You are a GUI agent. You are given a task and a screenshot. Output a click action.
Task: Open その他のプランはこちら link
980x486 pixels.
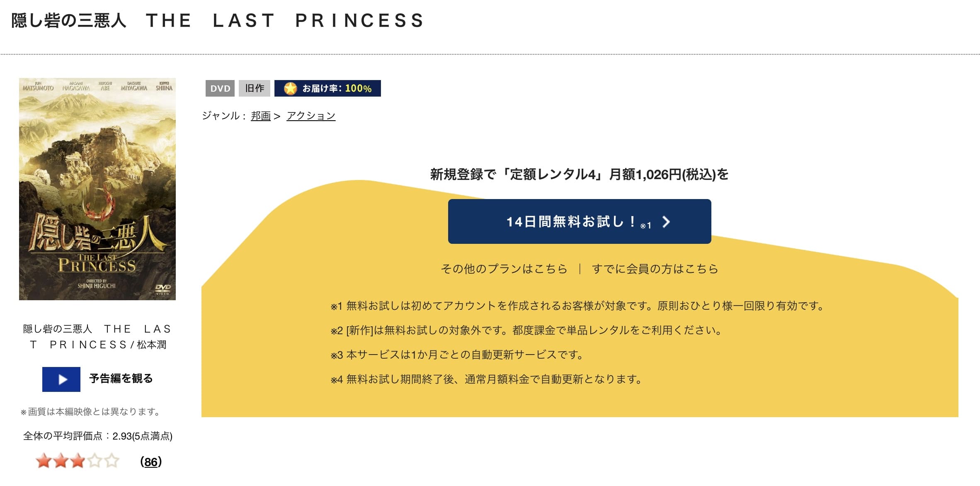coord(504,269)
